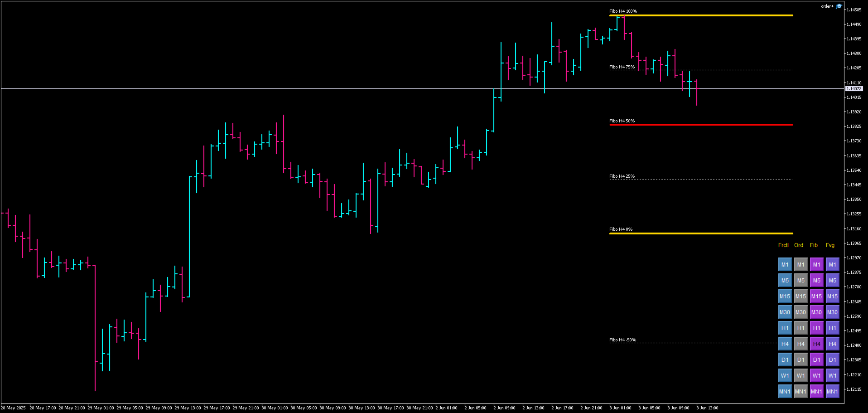Toggle the M1 button in Frctl column
Viewport: 868px width, 413px height.
(x=785, y=265)
